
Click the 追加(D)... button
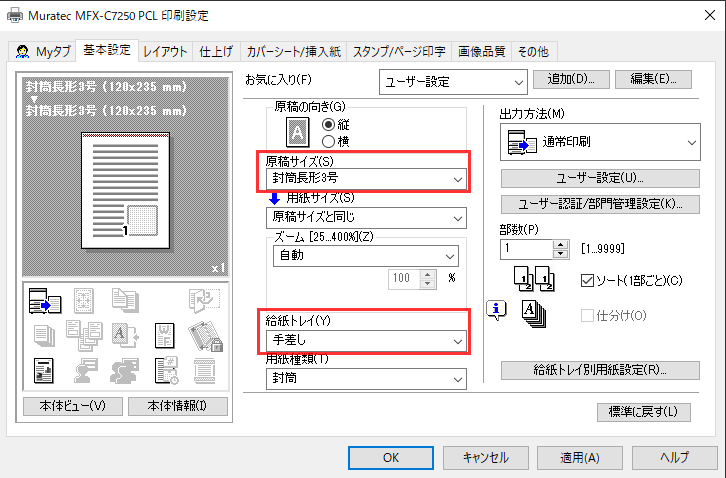click(x=571, y=79)
